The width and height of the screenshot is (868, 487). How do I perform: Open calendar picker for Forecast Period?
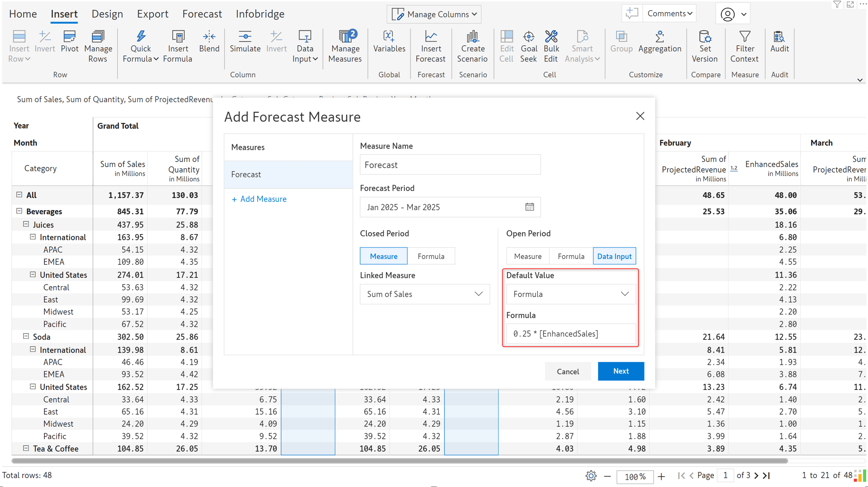pos(530,207)
